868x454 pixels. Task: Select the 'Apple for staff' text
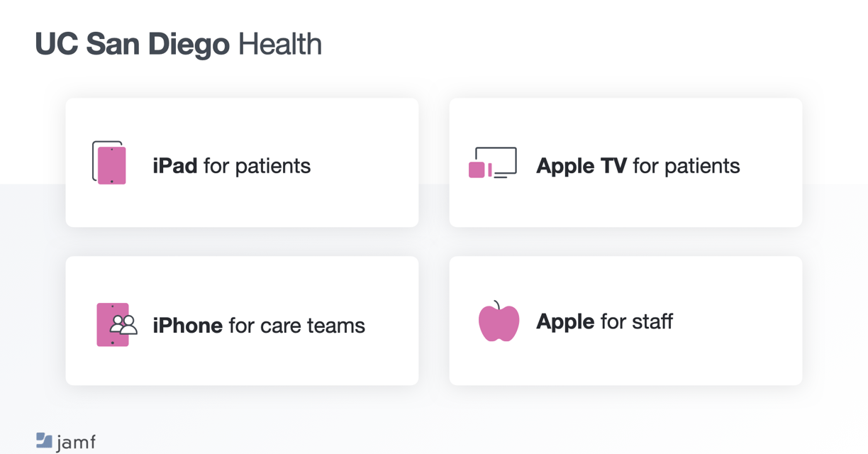coord(604,321)
